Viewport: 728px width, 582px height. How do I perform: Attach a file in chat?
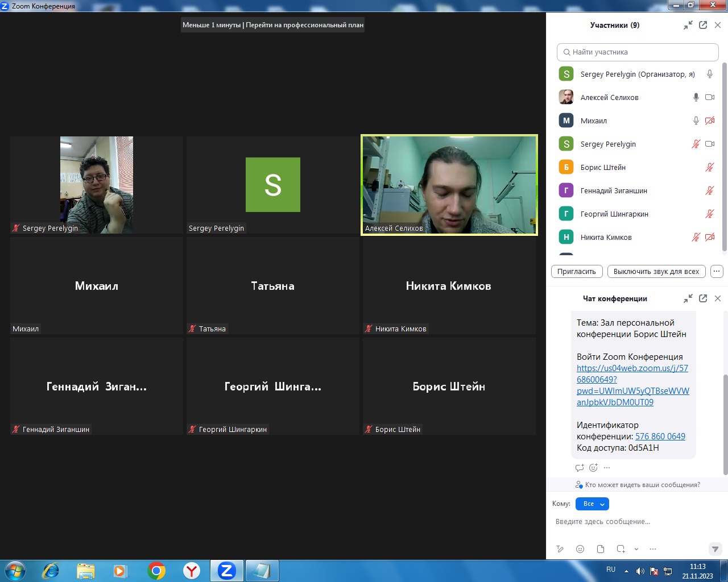(601, 549)
